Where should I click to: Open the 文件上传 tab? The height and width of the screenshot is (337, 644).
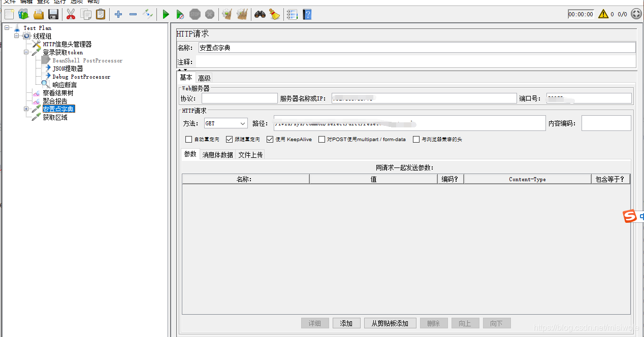(x=250, y=155)
